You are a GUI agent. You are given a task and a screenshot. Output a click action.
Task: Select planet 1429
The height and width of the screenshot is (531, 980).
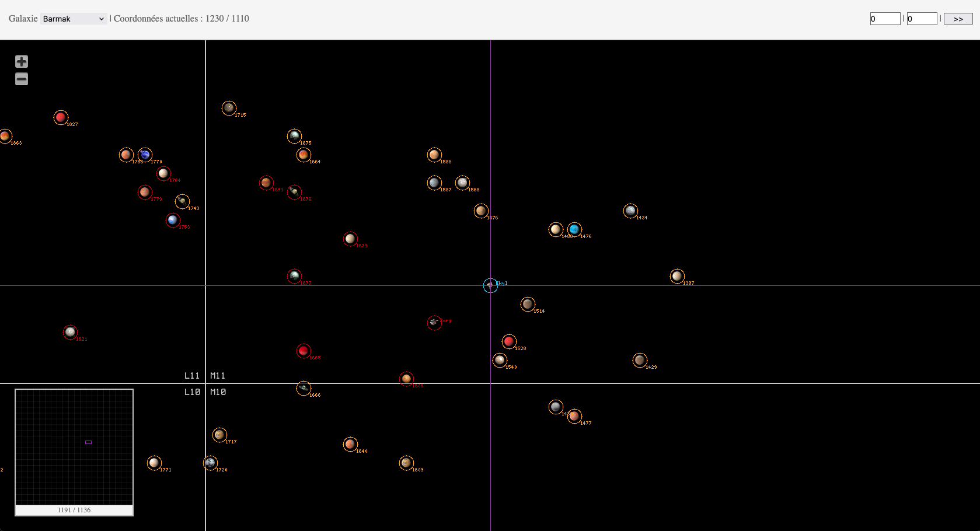pyautogui.click(x=640, y=360)
